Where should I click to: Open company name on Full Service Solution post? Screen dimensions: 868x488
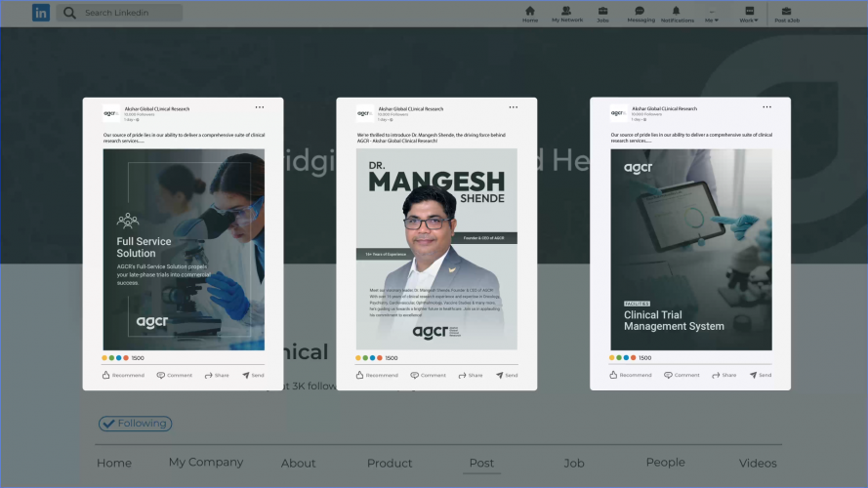pyautogui.click(x=156, y=109)
